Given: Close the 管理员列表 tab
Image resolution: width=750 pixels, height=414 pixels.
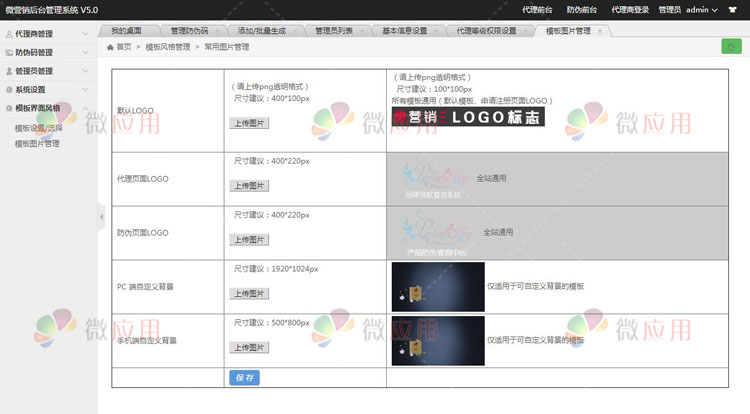Looking at the screenshot, I should tap(362, 31).
